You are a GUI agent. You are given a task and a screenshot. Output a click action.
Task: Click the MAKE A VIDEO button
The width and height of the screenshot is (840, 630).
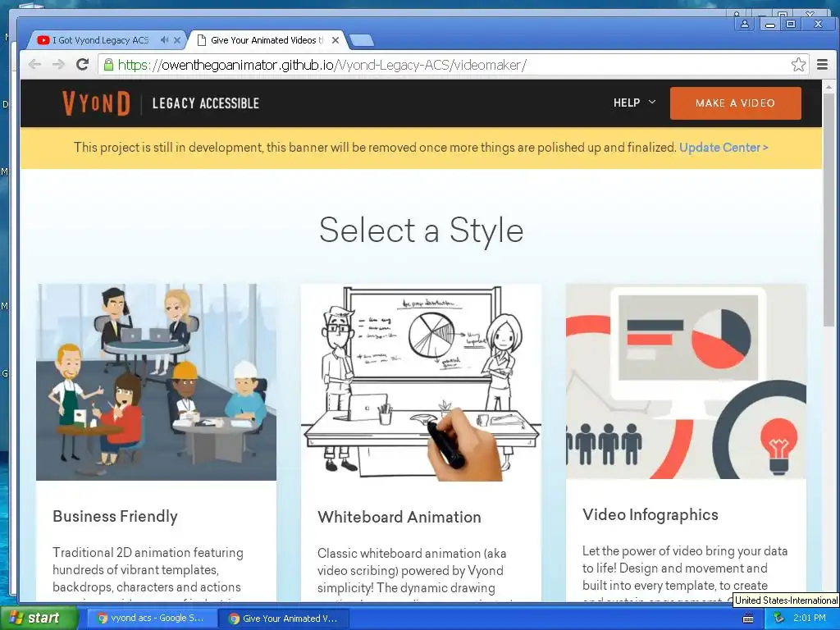pyautogui.click(x=736, y=103)
